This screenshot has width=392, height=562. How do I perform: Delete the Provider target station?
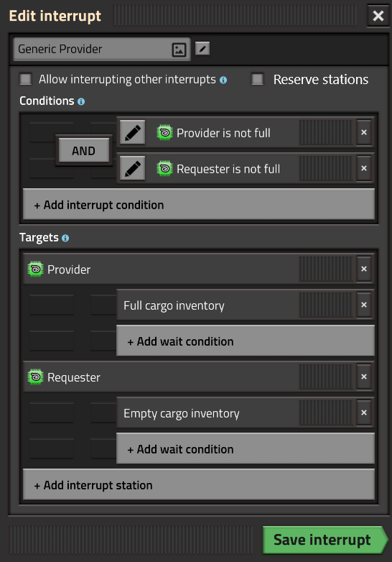coord(364,269)
